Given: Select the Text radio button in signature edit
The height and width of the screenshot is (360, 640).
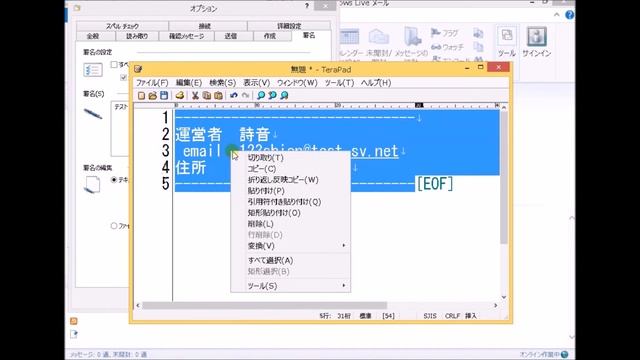Looking at the screenshot, I should (114, 180).
